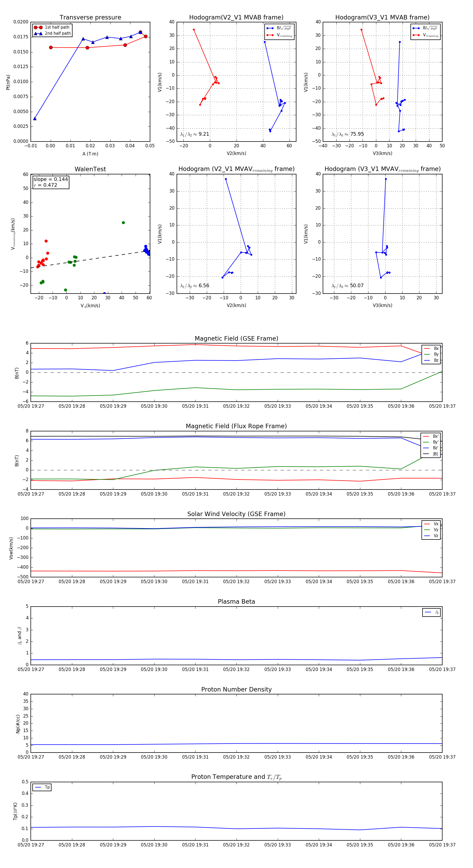Click 'Solar Wind Velocity (GSE Frame)' title
Image resolution: width=473 pixels, height=868 pixels.
236,514
